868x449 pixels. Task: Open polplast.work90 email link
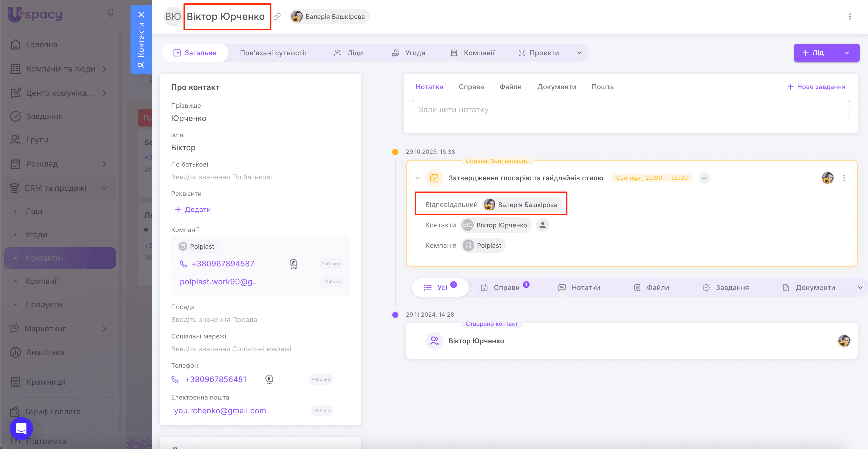(x=219, y=281)
